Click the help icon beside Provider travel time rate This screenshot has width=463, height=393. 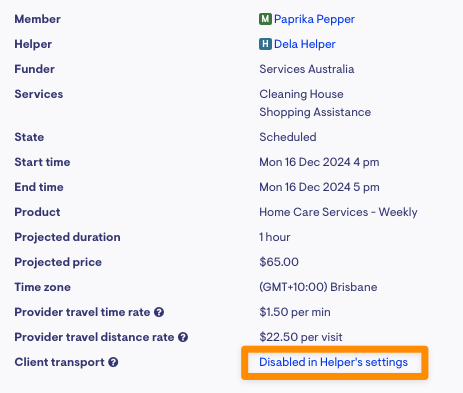(x=159, y=312)
